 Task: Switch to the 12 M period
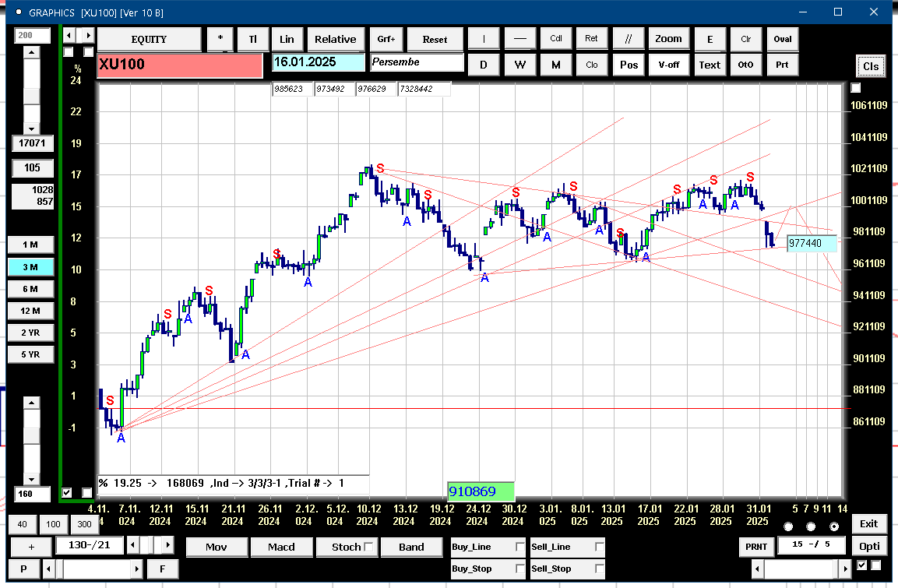coord(31,311)
